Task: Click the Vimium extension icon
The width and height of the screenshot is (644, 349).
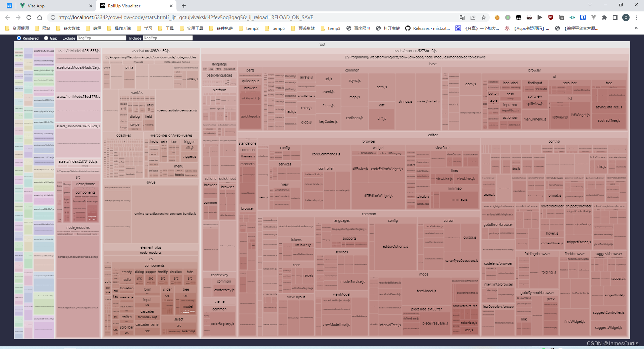Action: tap(593, 17)
